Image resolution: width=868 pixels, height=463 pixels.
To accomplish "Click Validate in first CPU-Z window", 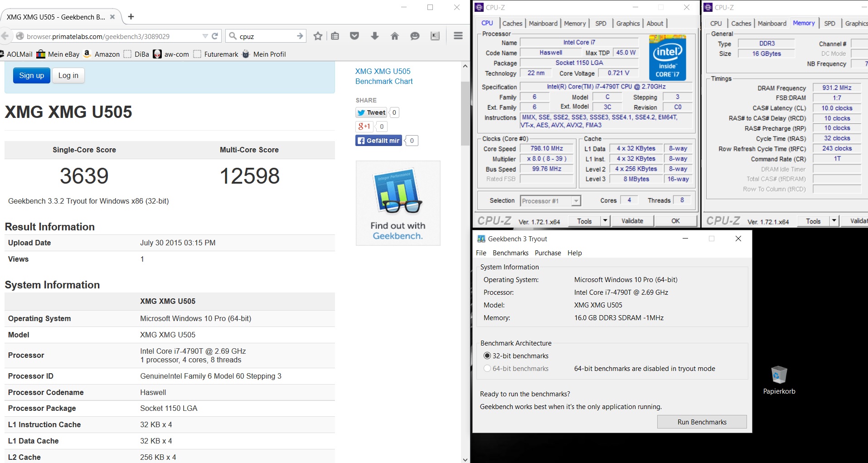I will 632,221.
